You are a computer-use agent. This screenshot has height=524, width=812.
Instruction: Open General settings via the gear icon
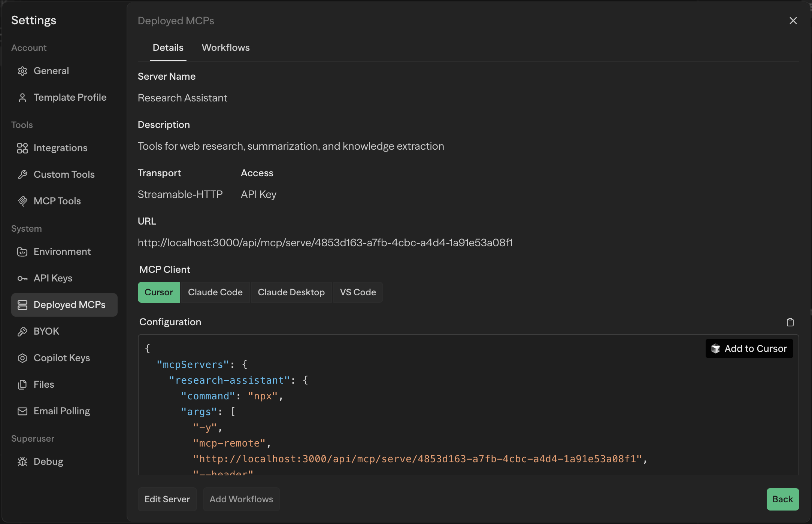point(22,71)
